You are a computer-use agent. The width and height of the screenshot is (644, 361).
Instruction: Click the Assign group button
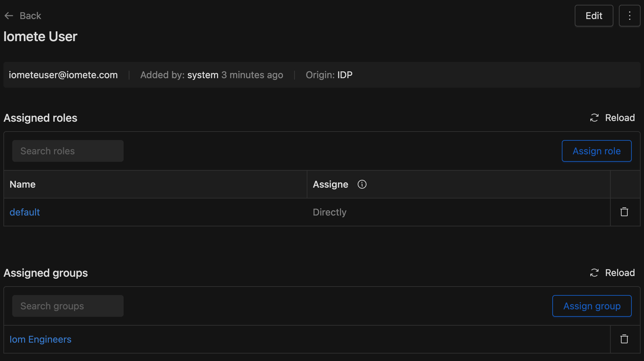click(x=592, y=306)
